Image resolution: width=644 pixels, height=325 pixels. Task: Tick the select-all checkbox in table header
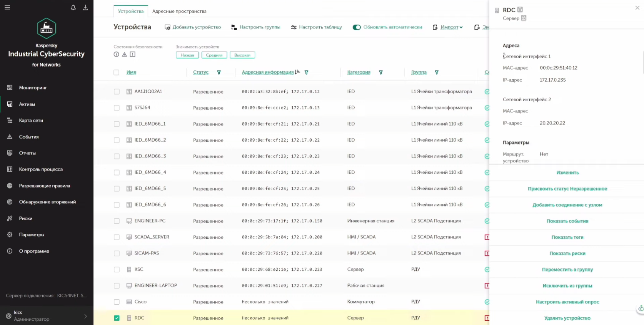117,72
